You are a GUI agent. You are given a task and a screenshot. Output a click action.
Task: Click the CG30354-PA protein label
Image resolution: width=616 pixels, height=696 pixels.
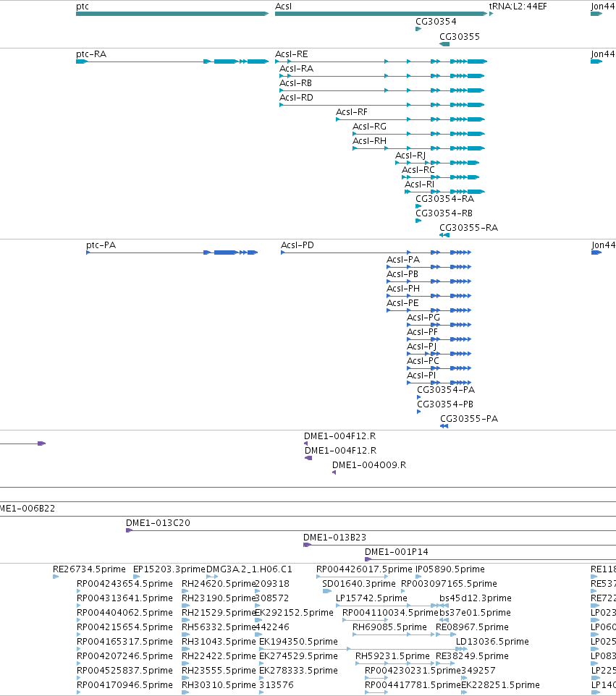coord(446,390)
